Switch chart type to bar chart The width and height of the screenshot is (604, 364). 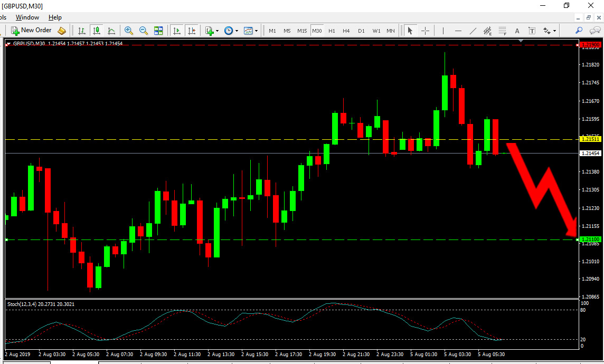(82, 31)
